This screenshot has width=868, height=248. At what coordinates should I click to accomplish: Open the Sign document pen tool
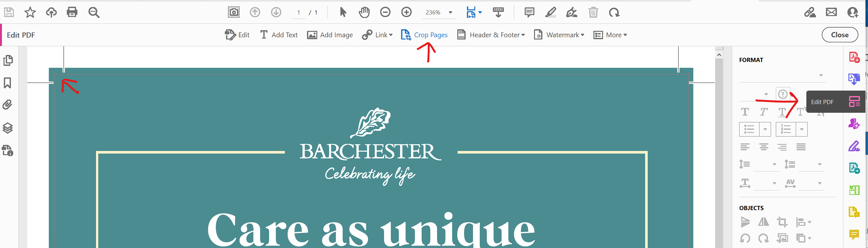[x=572, y=13]
